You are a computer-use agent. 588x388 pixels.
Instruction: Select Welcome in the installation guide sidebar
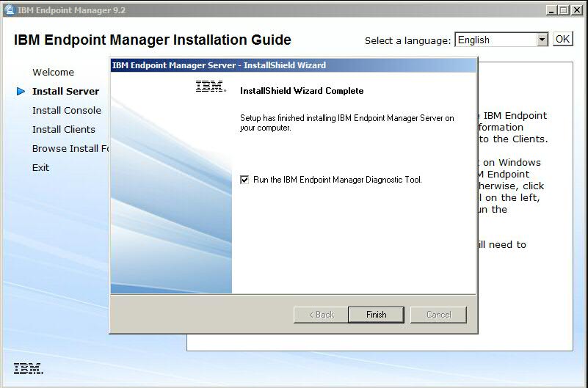54,72
